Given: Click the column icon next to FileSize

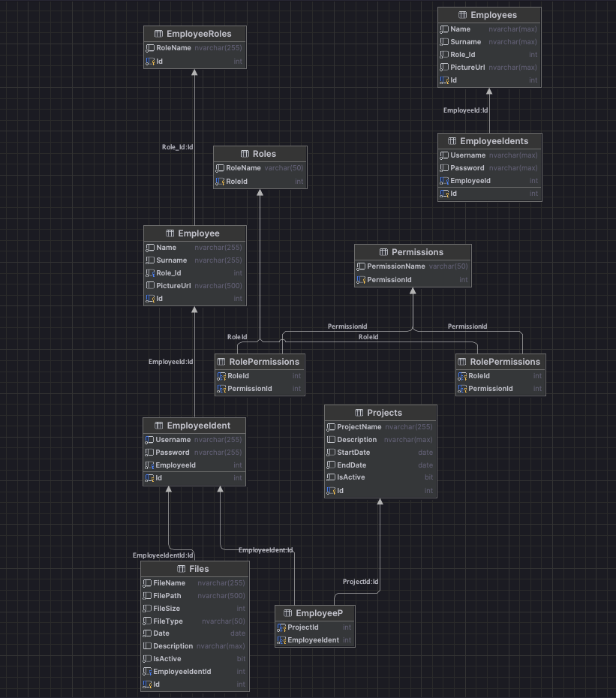Looking at the screenshot, I should click(x=147, y=609).
